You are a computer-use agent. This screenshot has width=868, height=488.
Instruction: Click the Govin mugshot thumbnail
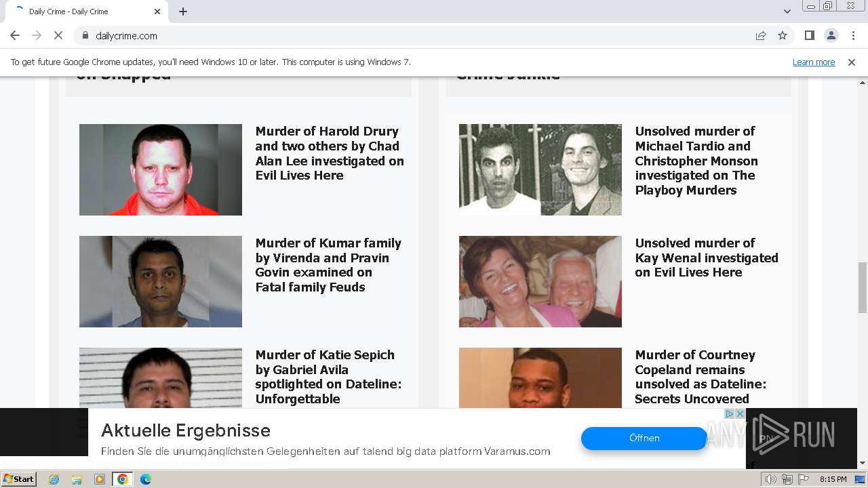coord(161,281)
